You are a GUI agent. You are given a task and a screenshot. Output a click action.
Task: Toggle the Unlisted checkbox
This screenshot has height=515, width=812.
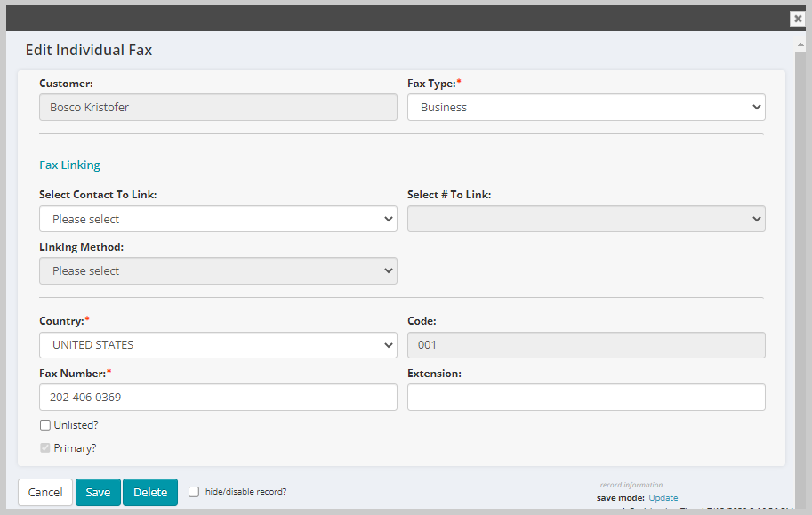[45, 425]
